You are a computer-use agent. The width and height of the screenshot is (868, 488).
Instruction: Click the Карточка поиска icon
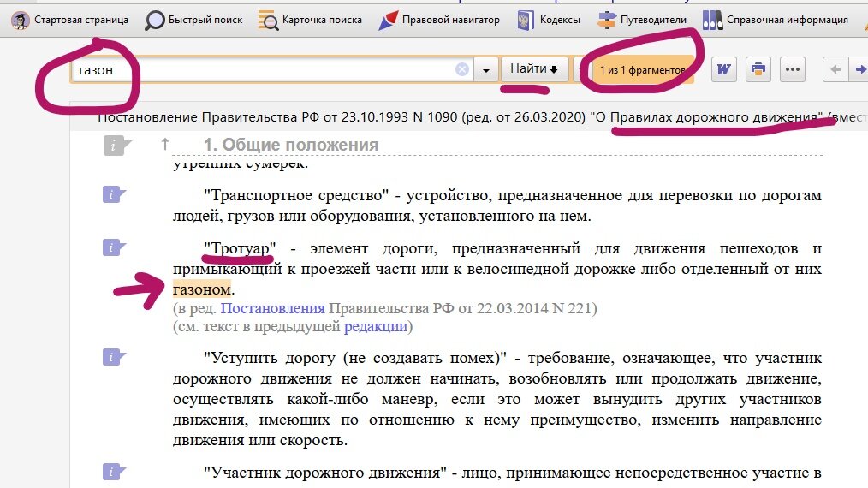tap(269, 21)
